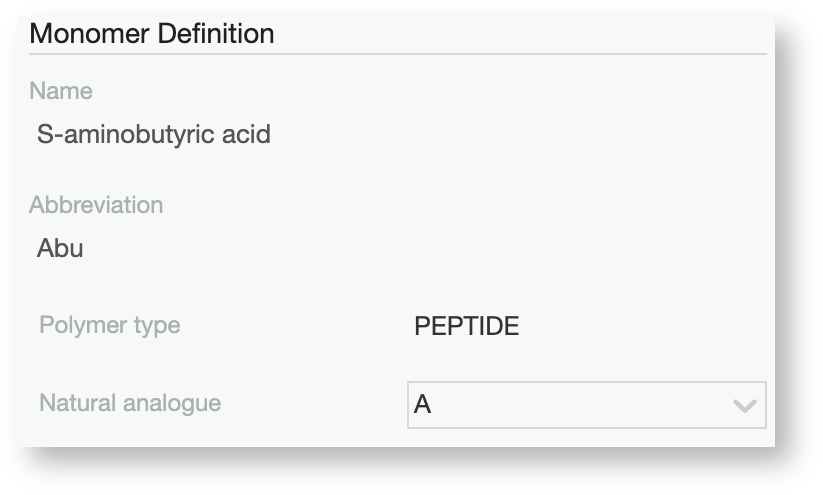Click the PEPTIDE polymer type value
The image size is (823, 495).
466,326
